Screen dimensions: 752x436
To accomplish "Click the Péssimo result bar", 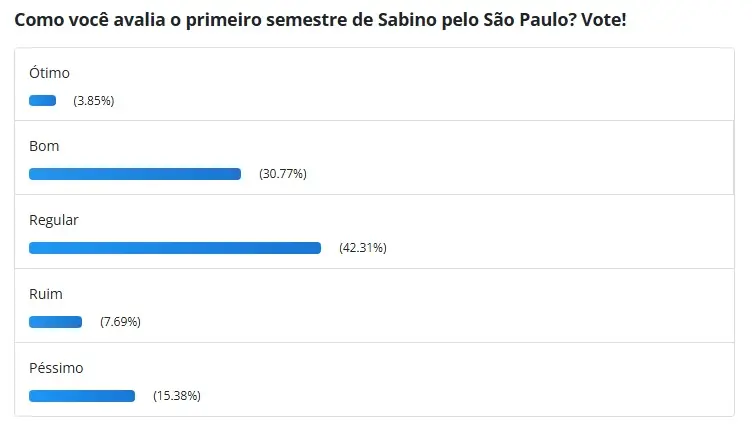I will (82, 396).
